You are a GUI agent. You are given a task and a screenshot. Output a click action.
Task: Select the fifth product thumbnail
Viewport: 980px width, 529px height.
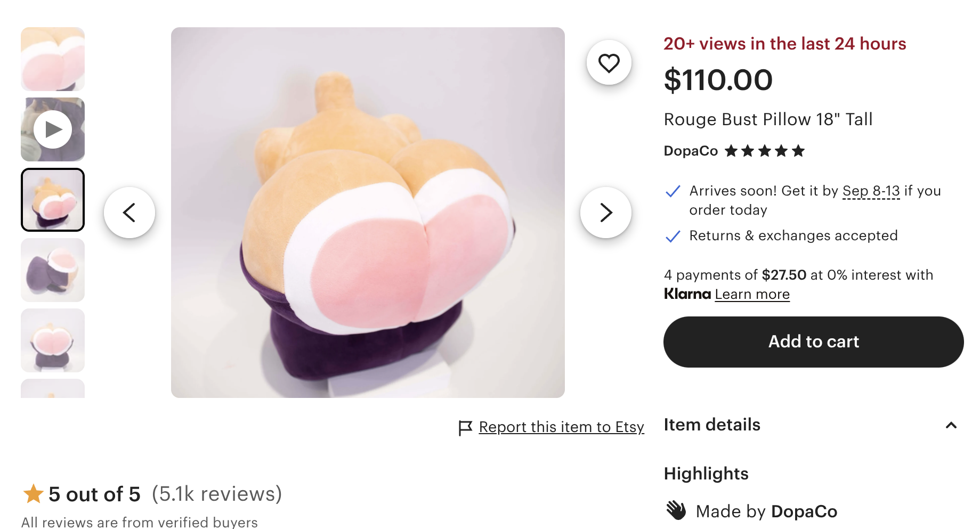click(x=53, y=340)
